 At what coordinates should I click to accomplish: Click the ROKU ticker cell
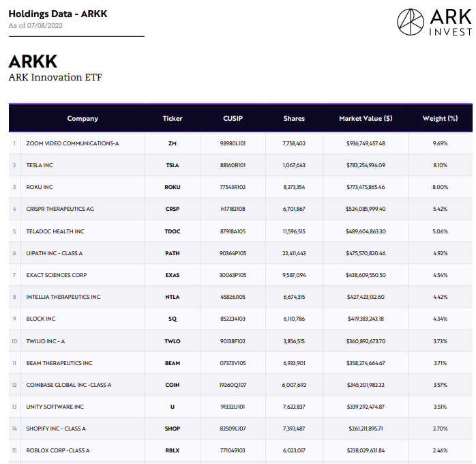tap(173, 187)
